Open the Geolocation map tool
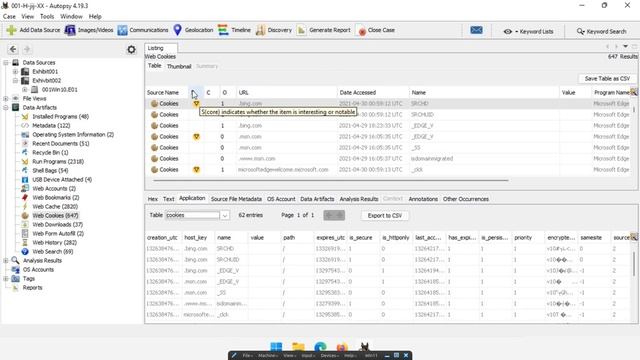The height and width of the screenshot is (360, 640). (x=193, y=30)
